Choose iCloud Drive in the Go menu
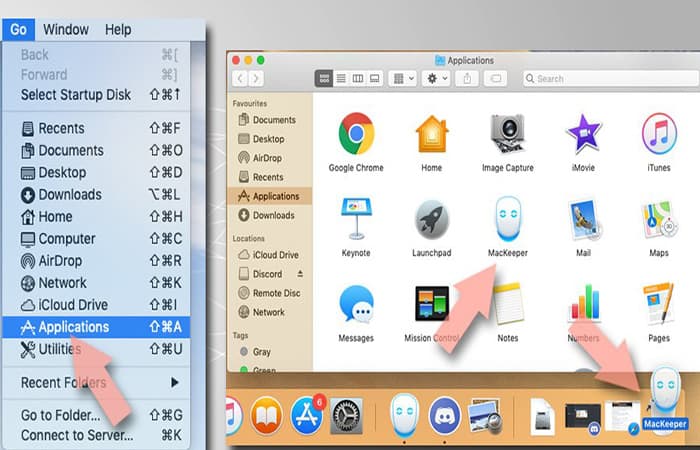Viewport: 700px width, 450px height. tap(96, 305)
